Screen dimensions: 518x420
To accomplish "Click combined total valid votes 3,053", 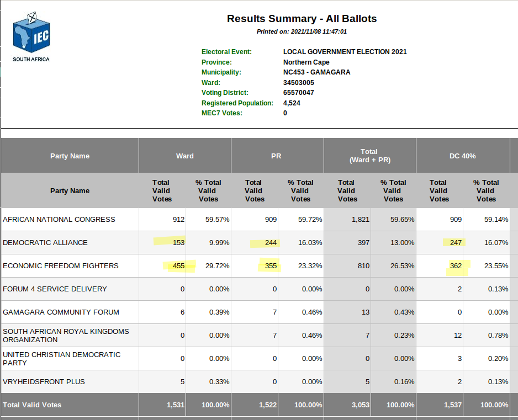I will pos(361,405).
